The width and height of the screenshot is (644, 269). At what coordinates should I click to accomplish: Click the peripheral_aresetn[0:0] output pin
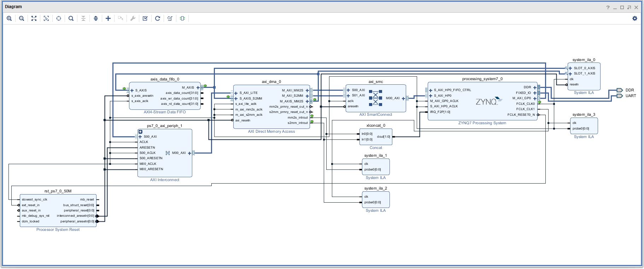(77, 221)
